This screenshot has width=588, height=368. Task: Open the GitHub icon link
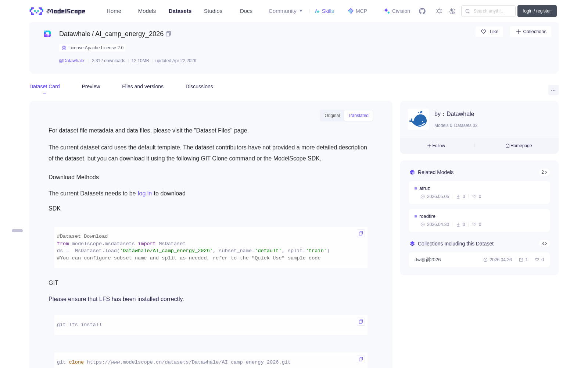[x=422, y=11]
